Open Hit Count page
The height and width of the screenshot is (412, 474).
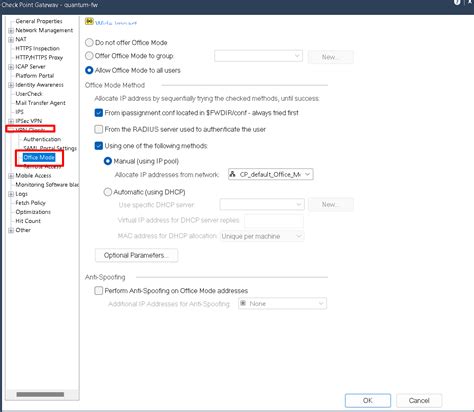[28, 221]
